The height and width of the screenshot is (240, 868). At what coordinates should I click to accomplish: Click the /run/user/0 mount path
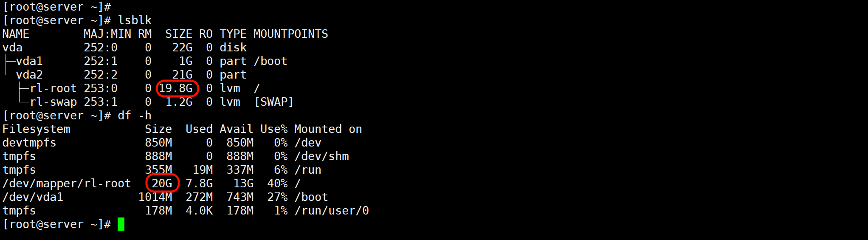[x=332, y=211]
